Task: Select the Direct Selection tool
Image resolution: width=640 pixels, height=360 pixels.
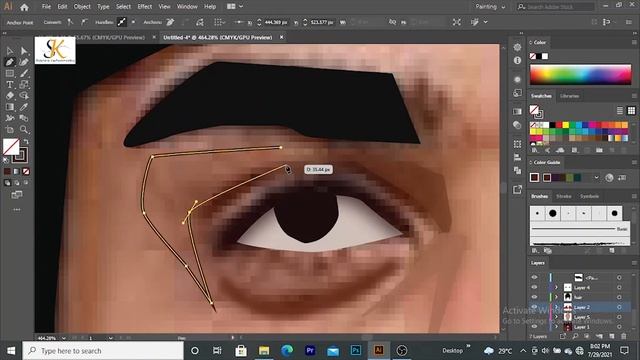Action: pyautogui.click(x=24, y=51)
